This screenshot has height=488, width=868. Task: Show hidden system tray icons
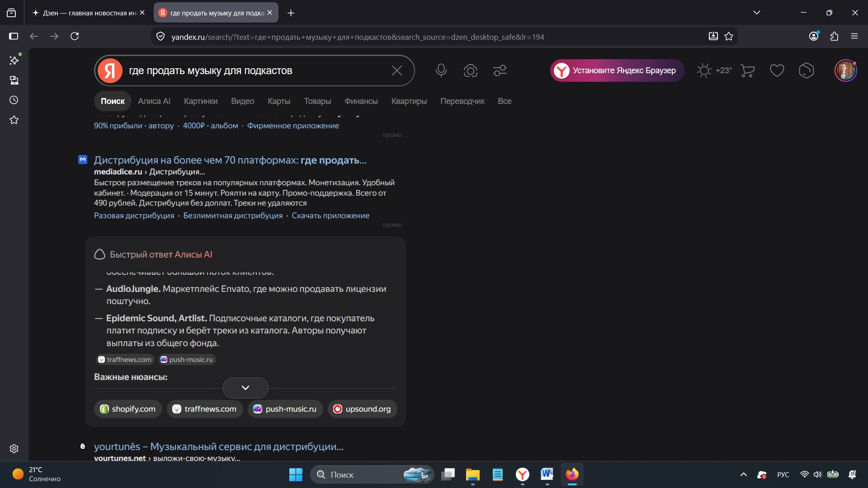[x=744, y=474]
